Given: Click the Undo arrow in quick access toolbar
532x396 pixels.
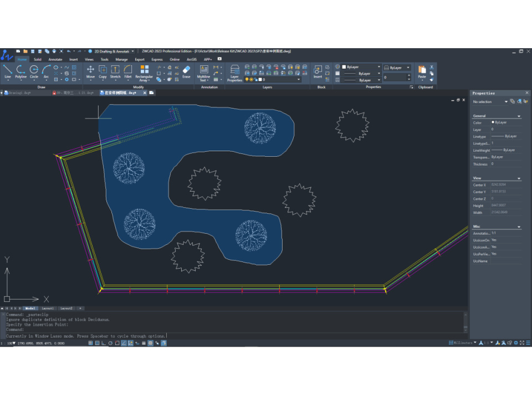Looking at the screenshot, I should [x=69, y=51].
